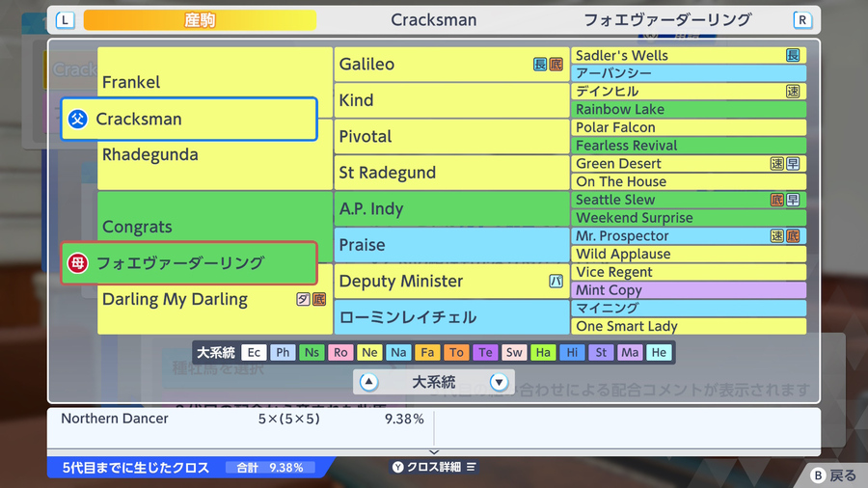Click the 早 badge on Green Desert
Image resolution: width=868 pixels, height=488 pixels.
(793, 164)
